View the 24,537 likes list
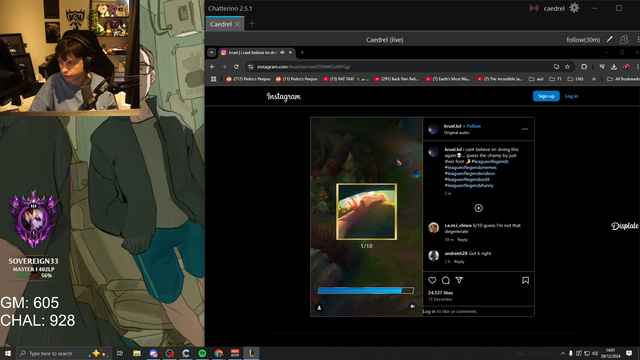 (x=440, y=293)
